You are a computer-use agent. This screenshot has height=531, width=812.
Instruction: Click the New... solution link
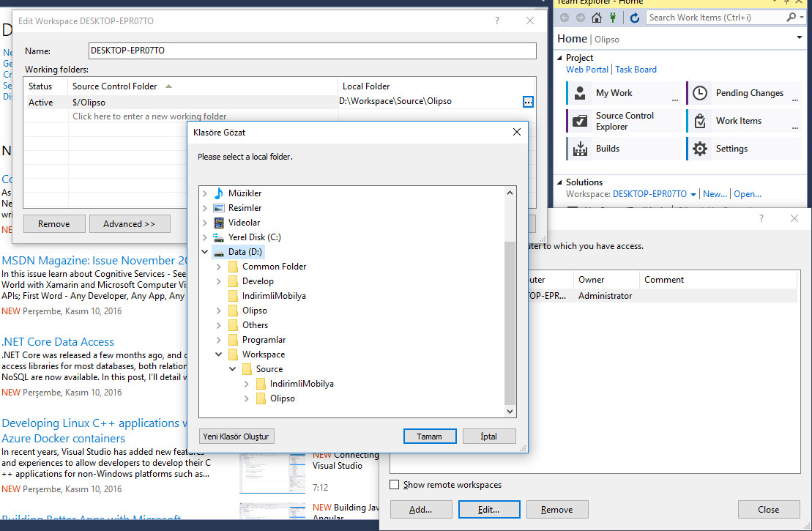point(715,194)
